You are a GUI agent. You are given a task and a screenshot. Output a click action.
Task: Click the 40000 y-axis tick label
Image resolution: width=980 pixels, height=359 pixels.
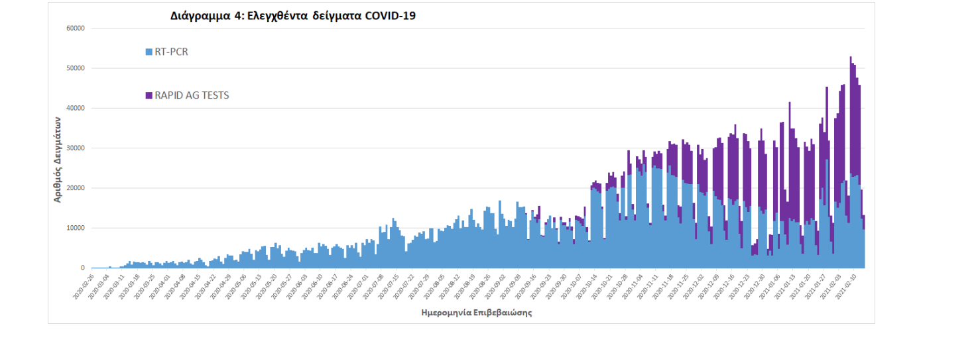point(74,108)
